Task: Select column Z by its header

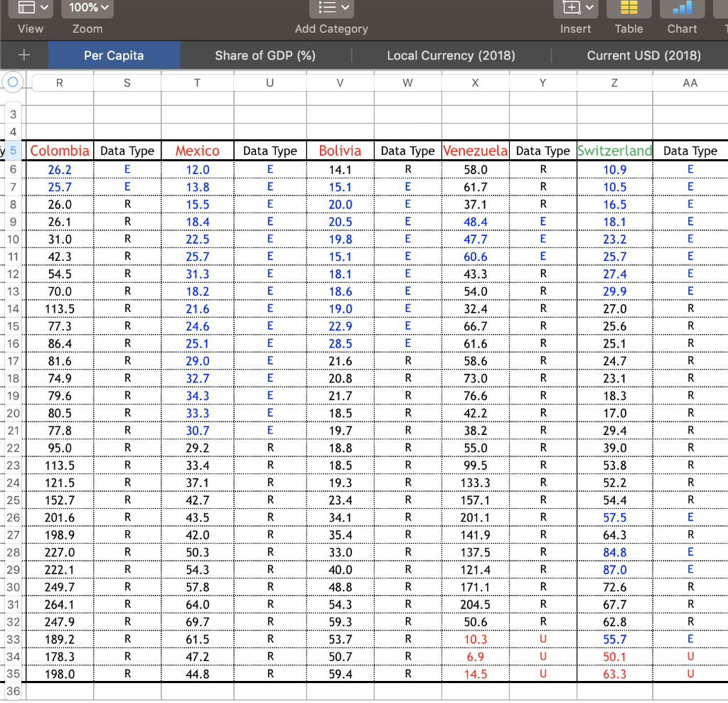Action: click(x=614, y=82)
